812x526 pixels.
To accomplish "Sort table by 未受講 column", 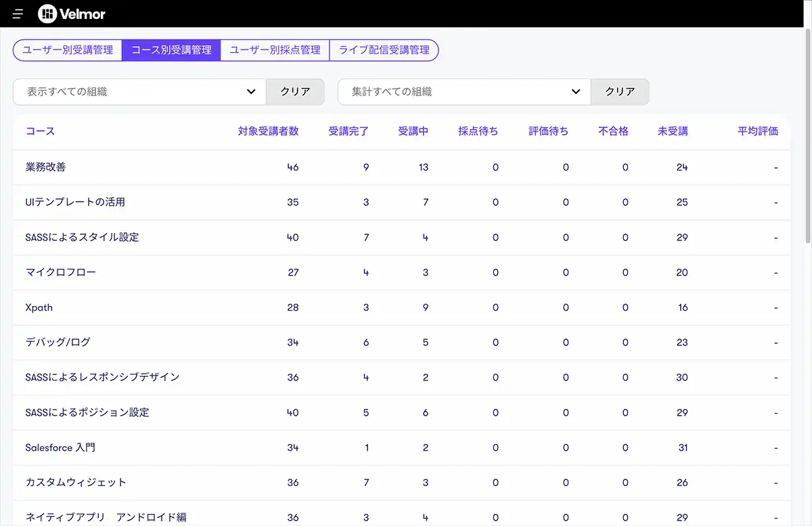I will (673, 131).
